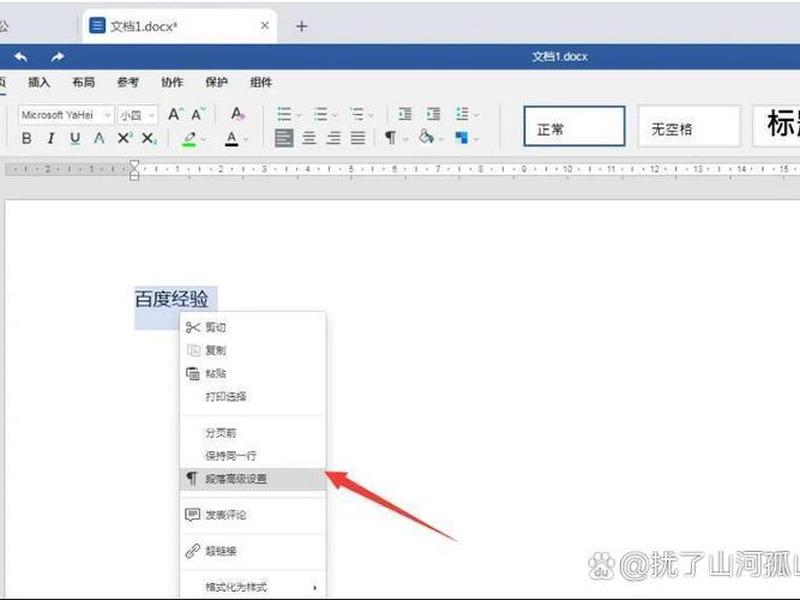Click the paragraph shading paint bucket icon
This screenshot has height=600, width=800.
tap(426, 137)
